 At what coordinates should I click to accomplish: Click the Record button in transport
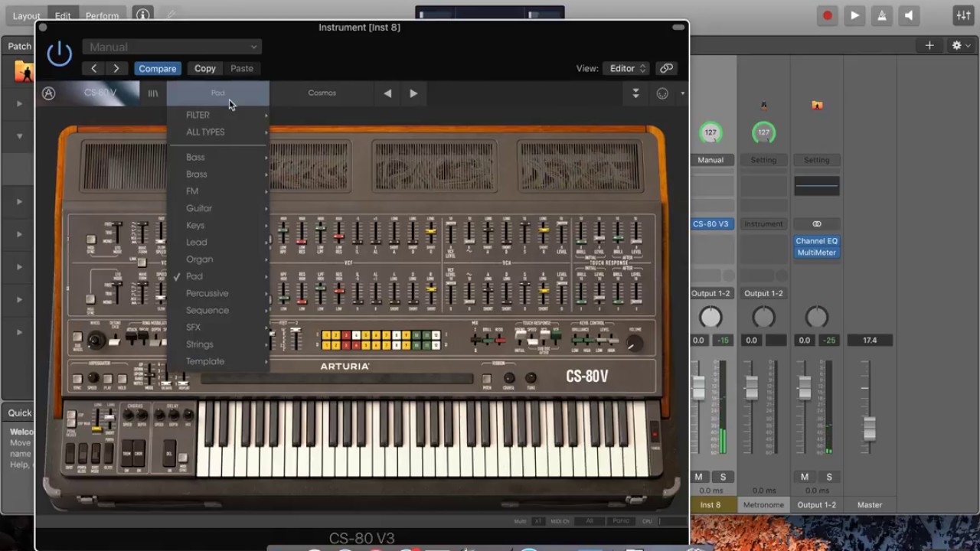click(828, 15)
